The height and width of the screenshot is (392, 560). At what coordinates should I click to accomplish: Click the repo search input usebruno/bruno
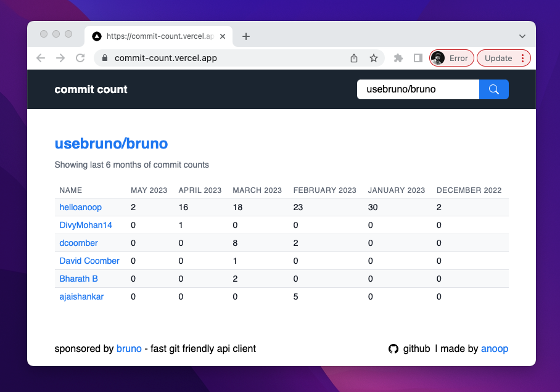(418, 89)
